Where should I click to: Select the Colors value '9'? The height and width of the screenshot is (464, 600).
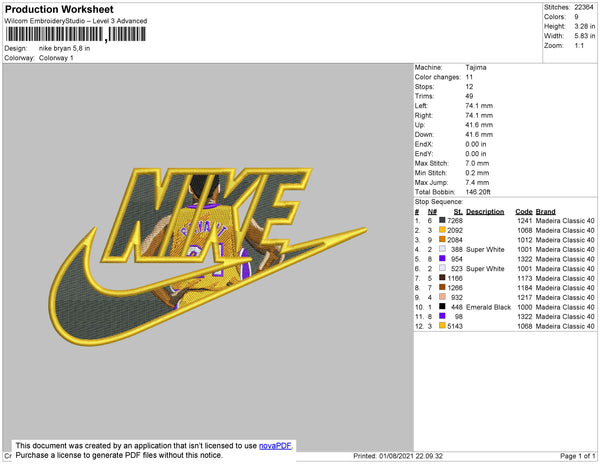[576, 17]
